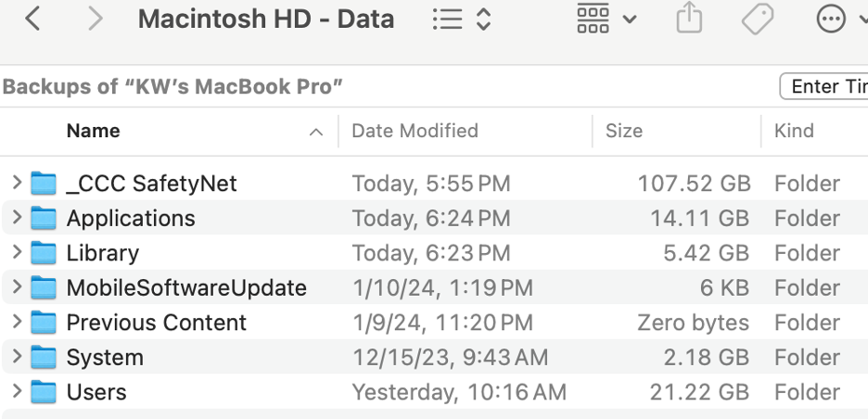Select the Previous Content folder

point(156,323)
